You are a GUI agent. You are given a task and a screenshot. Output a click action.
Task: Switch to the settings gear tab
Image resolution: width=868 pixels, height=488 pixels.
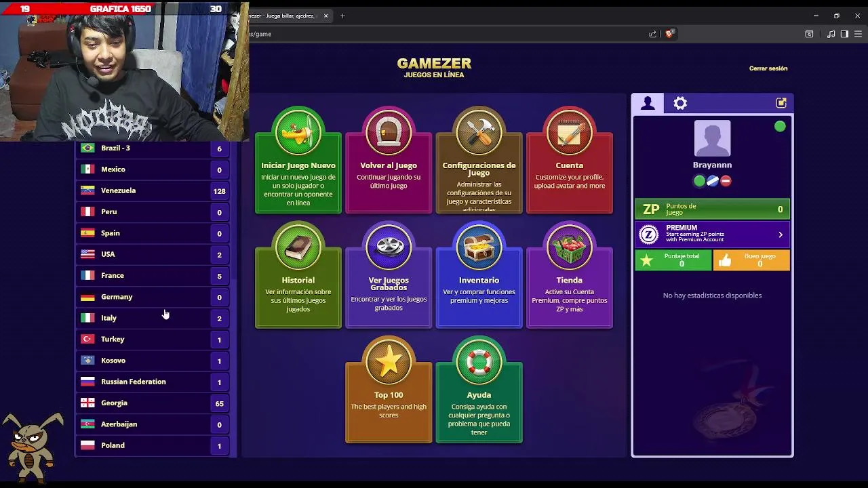pyautogui.click(x=680, y=103)
